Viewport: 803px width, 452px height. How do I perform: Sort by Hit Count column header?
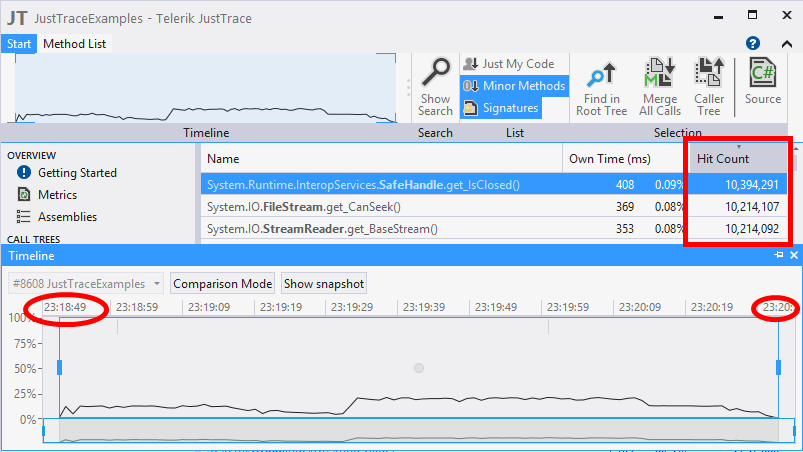click(x=738, y=159)
